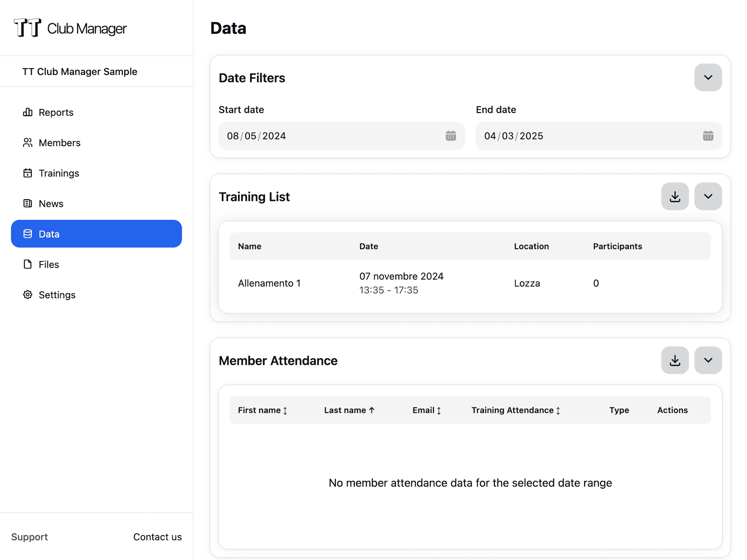The image size is (747, 560).
Task: Open the Trainings page
Action: tap(59, 173)
